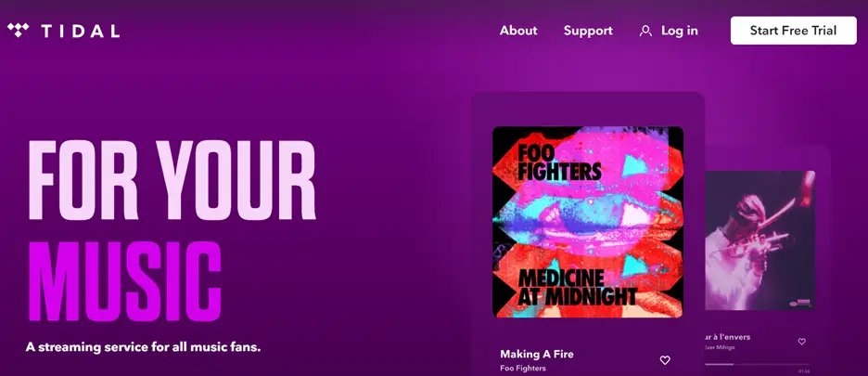Click the streaming service tagline text
This screenshot has width=868, height=376.
[x=143, y=348]
